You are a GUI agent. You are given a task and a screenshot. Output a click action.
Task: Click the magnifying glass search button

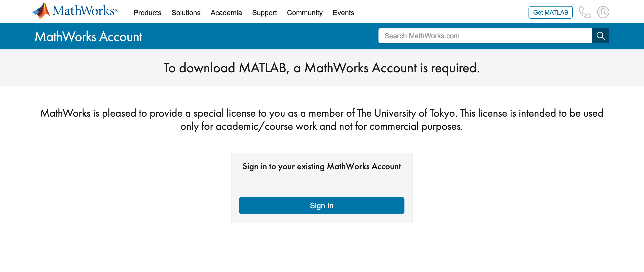(x=600, y=36)
